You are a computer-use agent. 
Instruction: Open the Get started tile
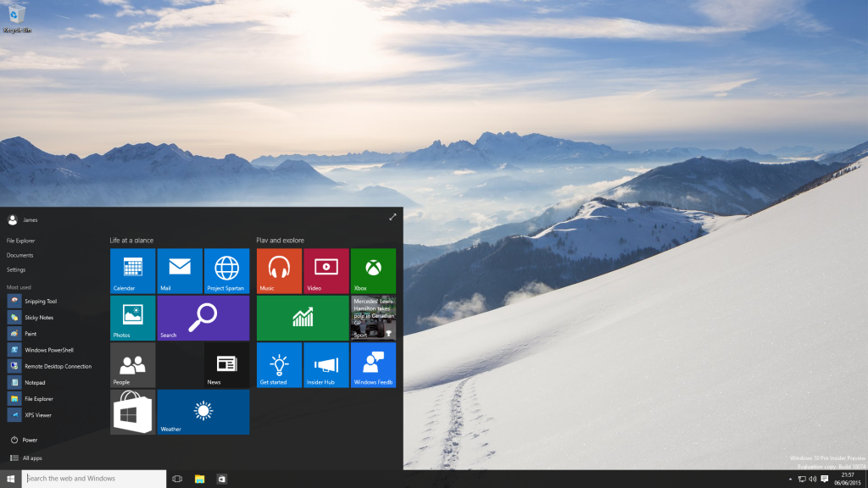[279, 364]
